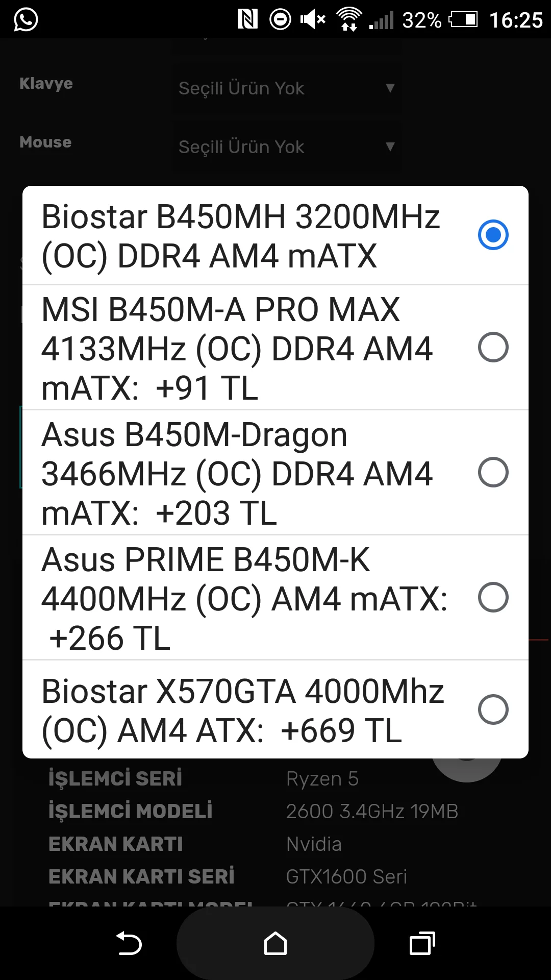
Task: Tap the battery status icon
Action: (x=463, y=20)
